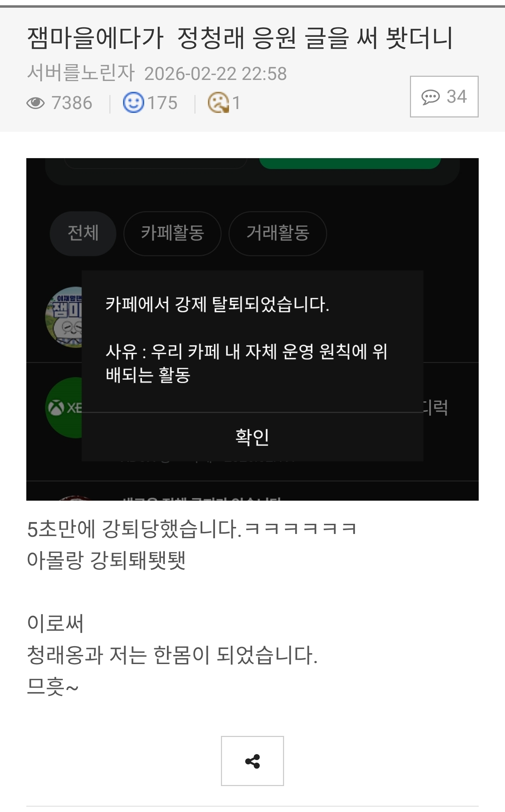Tap the recommend count 175
The width and height of the screenshot is (505, 812).
tap(162, 103)
